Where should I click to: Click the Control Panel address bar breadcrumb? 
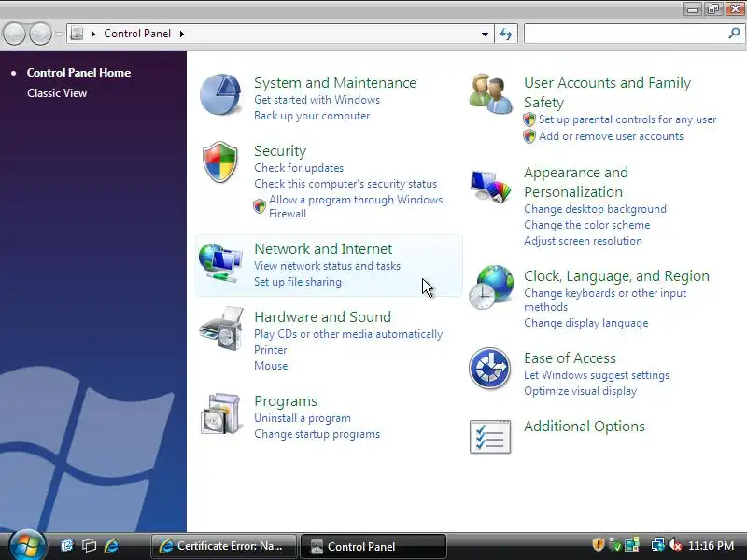point(137,34)
